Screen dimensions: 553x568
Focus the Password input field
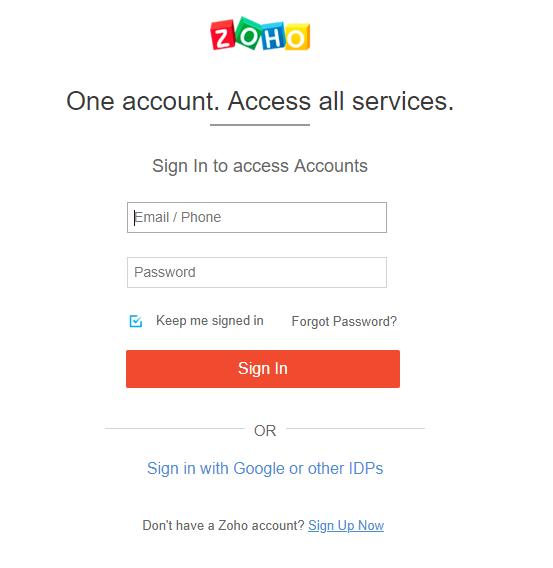[257, 272]
